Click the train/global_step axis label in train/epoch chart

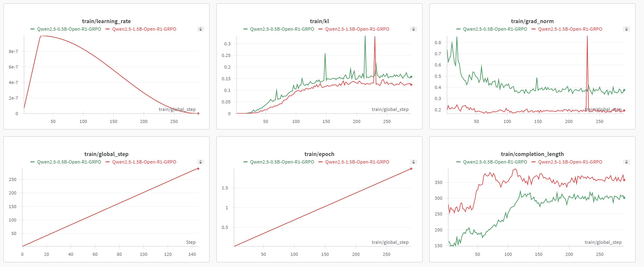(x=390, y=242)
